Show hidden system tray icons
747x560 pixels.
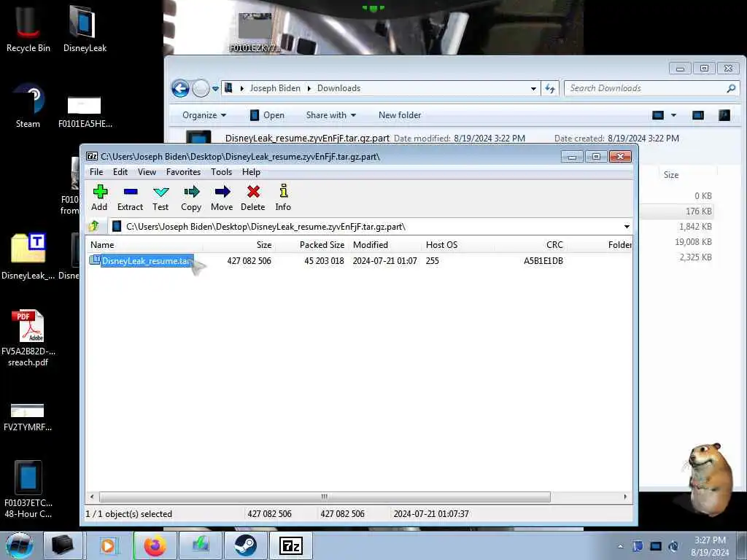click(x=620, y=546)
